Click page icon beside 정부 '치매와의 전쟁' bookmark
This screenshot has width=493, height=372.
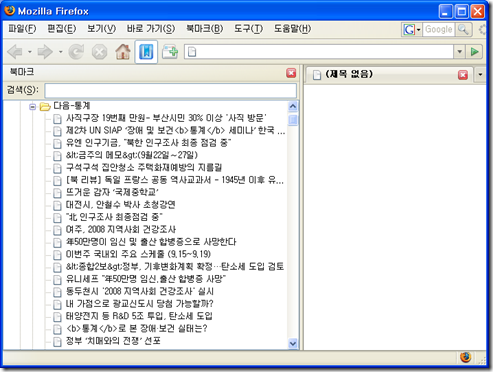[57, 342]
